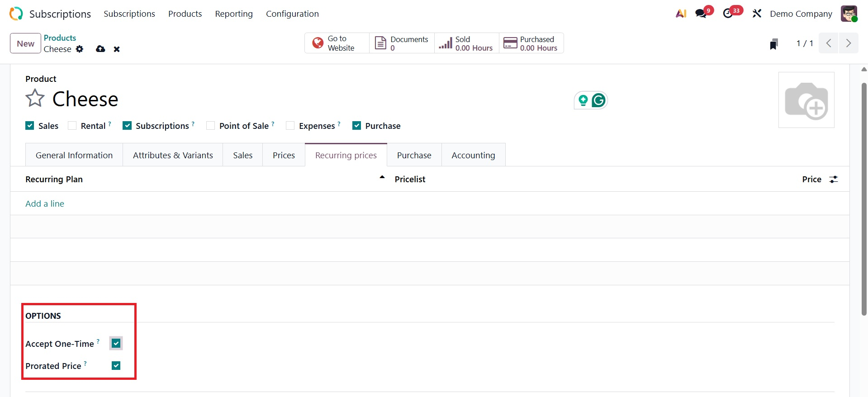Viewport: 868px width, 397px height.
Task: Open the AI assistant icon
Action: tap(681, 14)
